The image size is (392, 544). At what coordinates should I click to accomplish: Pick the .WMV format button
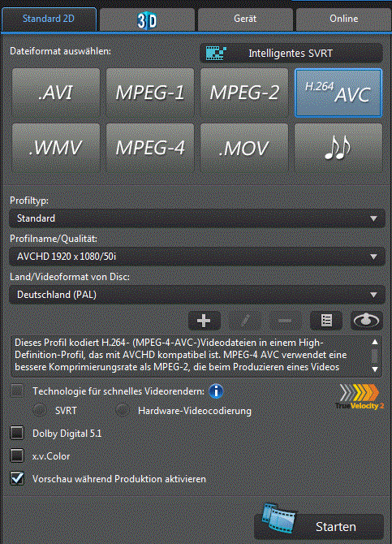(x=56, y=148)
